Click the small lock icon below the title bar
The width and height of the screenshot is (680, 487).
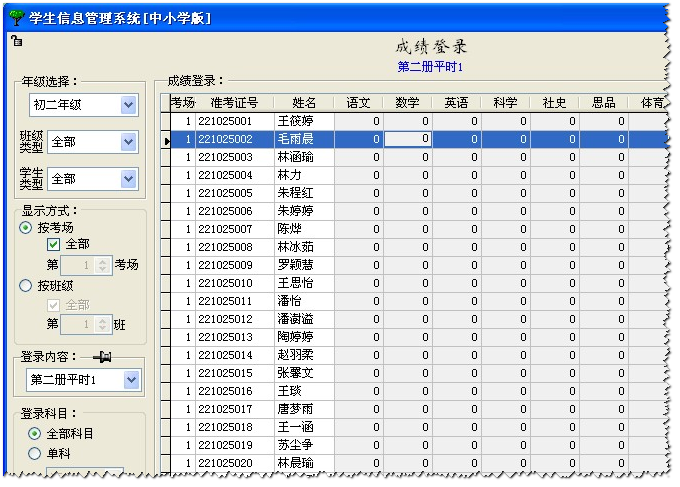click(17, 41)
